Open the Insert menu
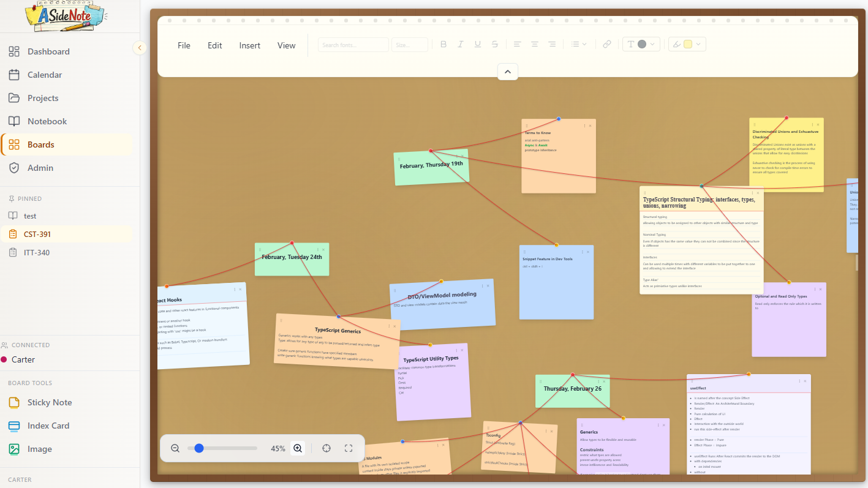Image resolution: width=868 pixels, height=488 pixels. [x=250, y=45]
